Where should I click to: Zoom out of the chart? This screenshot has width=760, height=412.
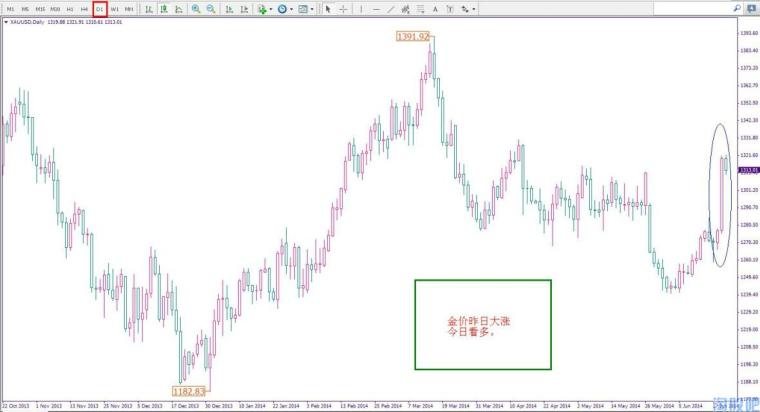pyautogui.click(x=211, y=9)
